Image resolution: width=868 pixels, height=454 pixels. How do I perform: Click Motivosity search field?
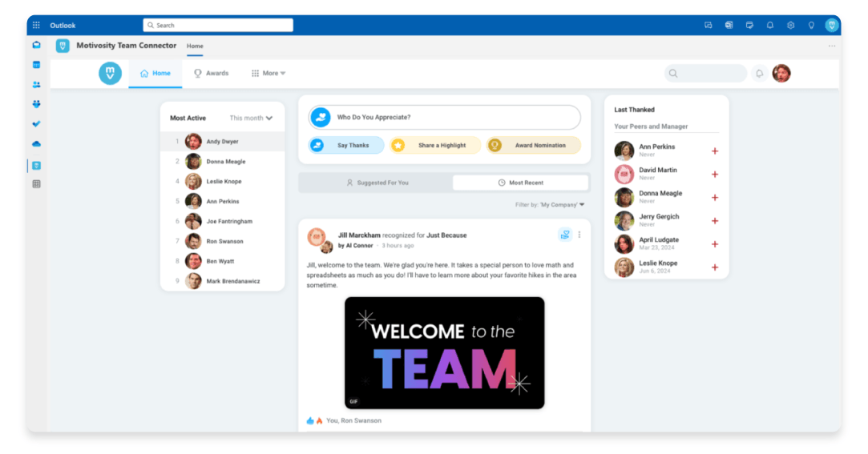(706, 73)
